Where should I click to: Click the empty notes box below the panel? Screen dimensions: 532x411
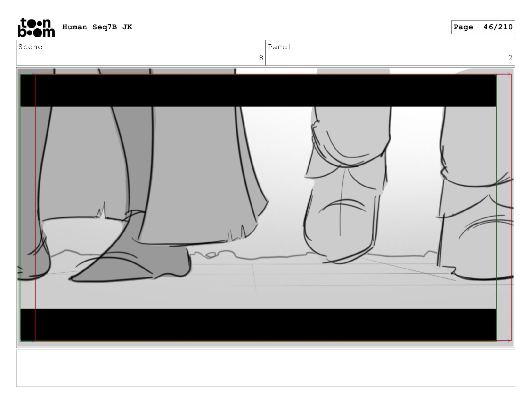click(265, 368)
